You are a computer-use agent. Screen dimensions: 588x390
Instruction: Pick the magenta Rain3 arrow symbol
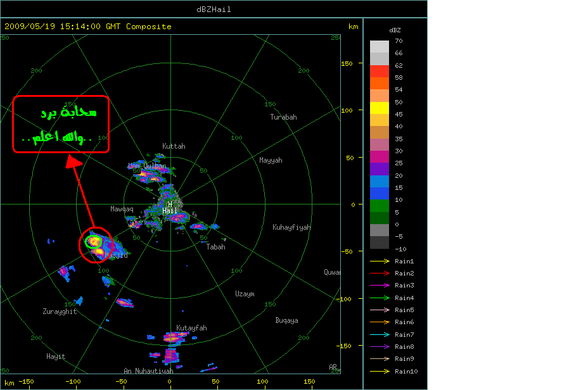(x=380, y=286)
